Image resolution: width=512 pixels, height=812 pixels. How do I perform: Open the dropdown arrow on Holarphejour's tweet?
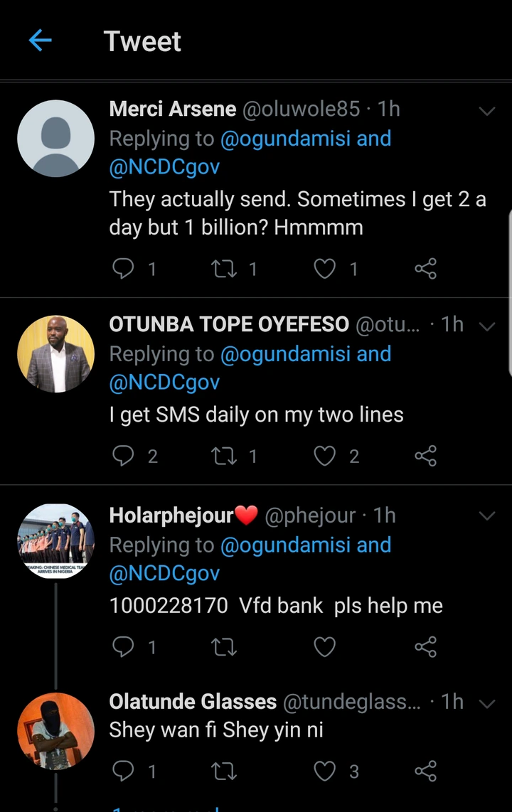click(487, 515)
